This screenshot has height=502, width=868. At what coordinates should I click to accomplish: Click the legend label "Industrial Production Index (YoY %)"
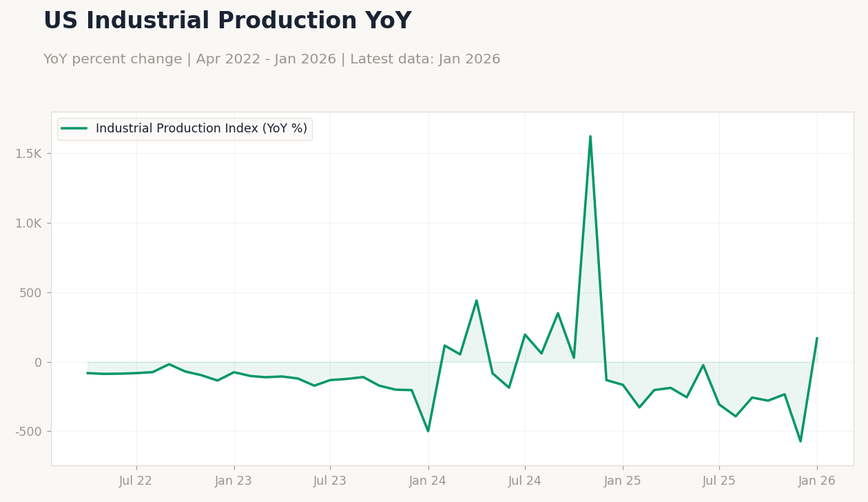pos(201,129)
